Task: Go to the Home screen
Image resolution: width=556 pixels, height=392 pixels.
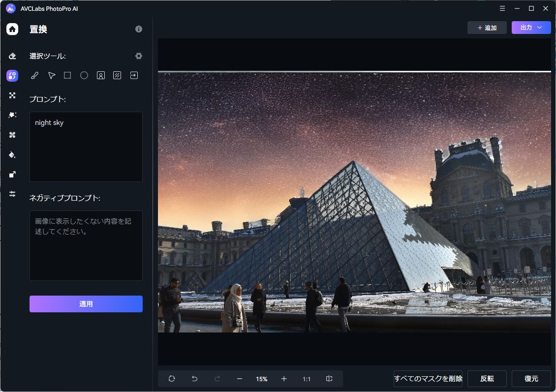Action: pos(12,29)
